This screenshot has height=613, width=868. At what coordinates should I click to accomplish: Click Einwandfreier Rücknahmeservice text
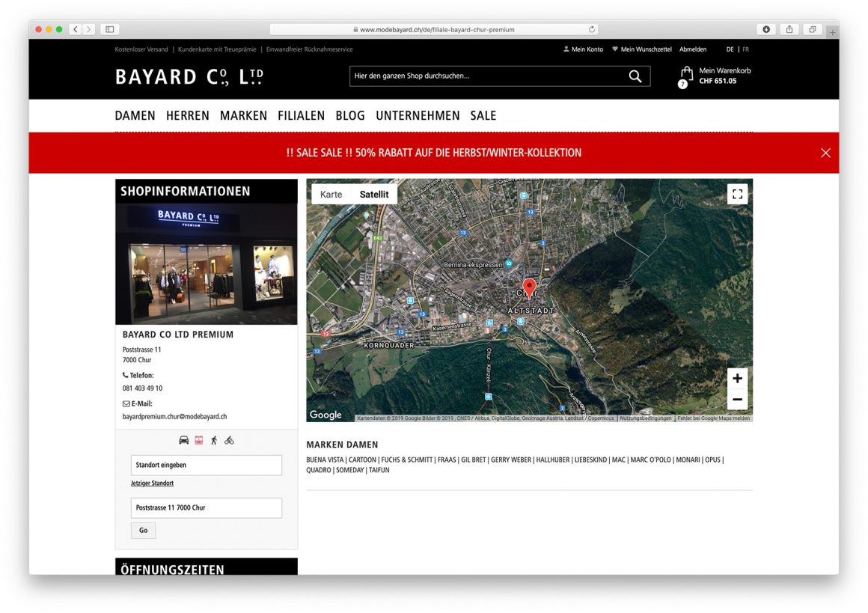[x=310, y=49]
